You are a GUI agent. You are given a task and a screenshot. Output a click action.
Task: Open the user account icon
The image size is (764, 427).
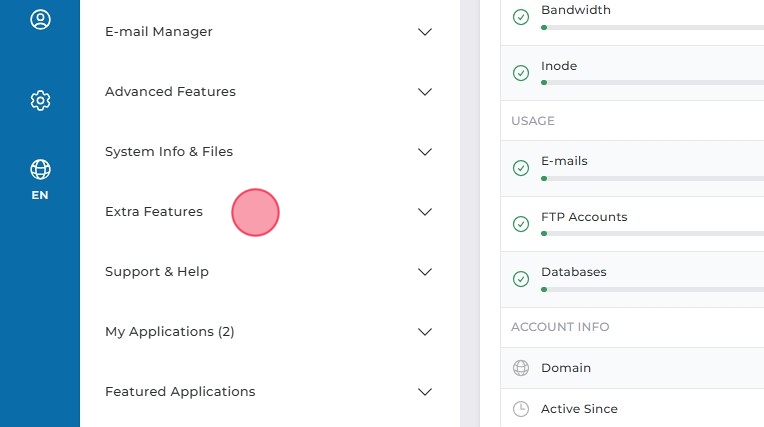(x=40, y=19)
